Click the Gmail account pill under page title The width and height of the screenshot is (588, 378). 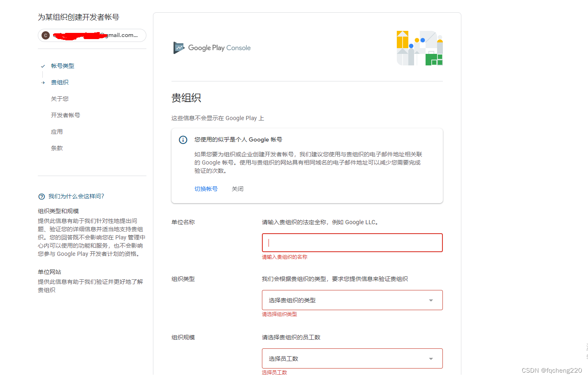(x=92, y=35)
